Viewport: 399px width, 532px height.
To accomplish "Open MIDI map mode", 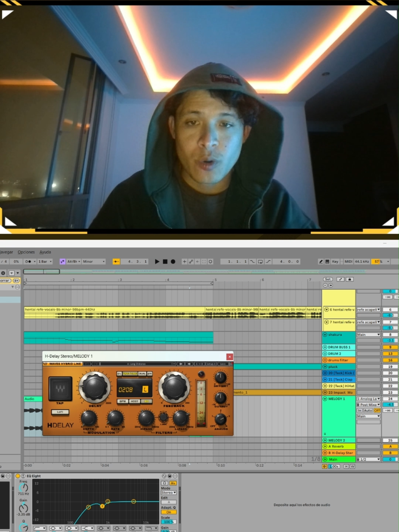I will (x=348, y=261).
